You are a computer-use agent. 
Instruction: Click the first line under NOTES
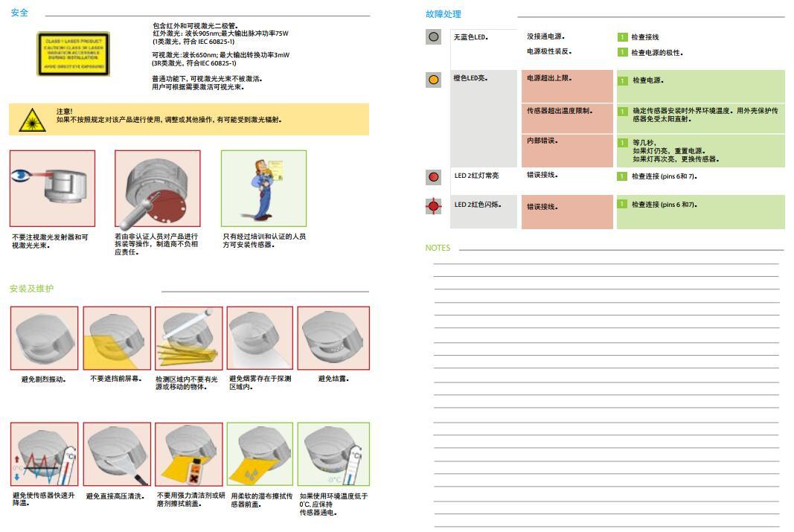[x=606, y=263]
